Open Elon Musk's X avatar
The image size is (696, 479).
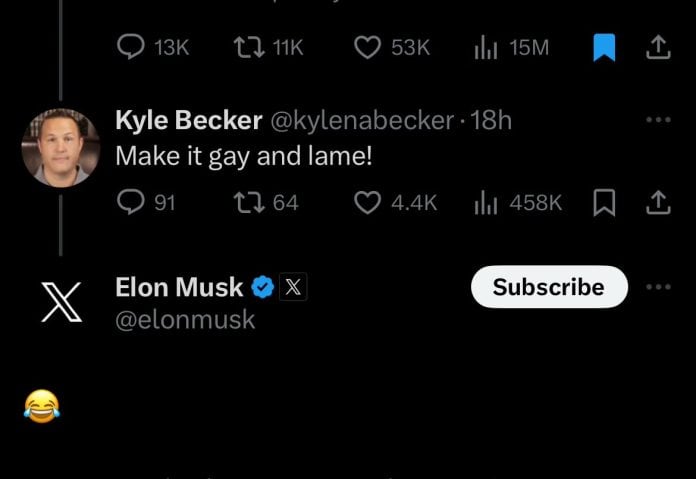click(60, 302)
